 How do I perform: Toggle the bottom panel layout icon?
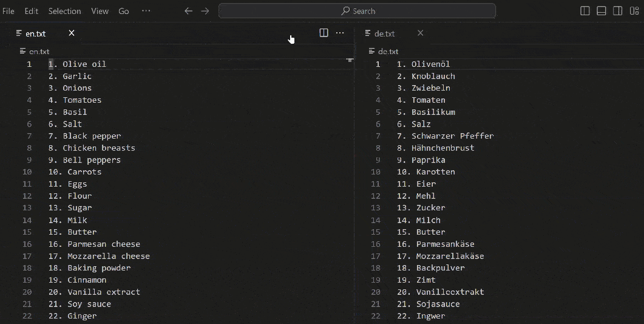coord(602,11)
